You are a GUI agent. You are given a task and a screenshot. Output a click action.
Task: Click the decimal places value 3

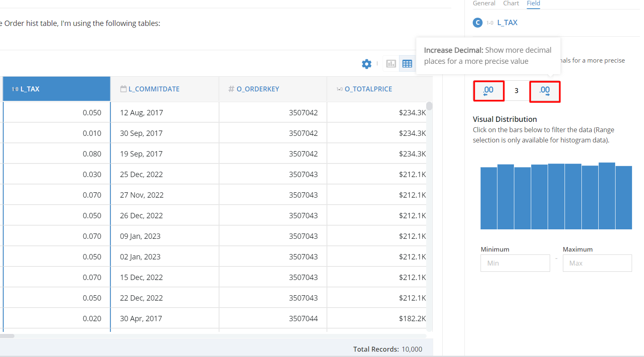coord(516,91)
